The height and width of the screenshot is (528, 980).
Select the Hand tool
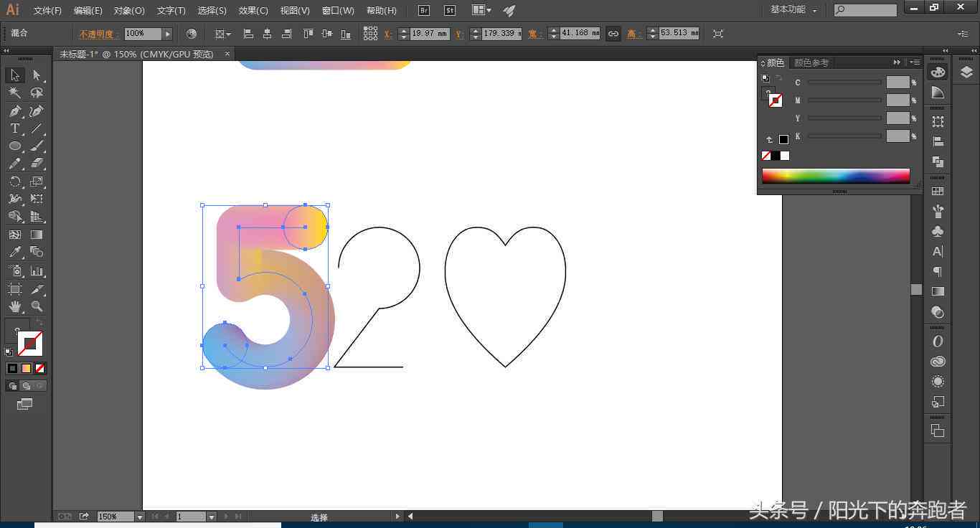point(15,306)
